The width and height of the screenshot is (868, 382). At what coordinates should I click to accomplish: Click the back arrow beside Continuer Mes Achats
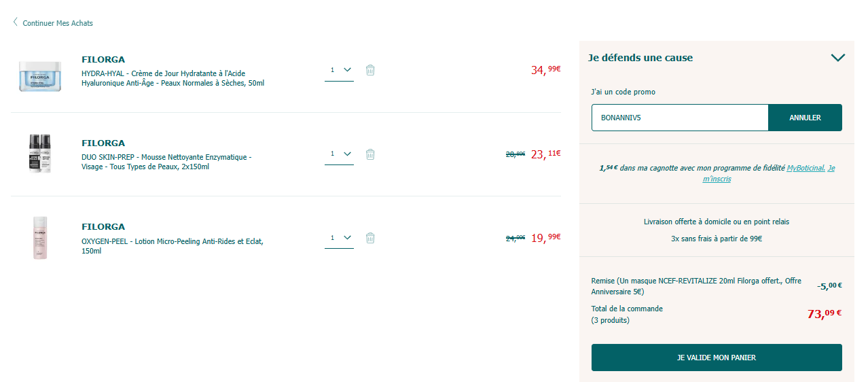[x=16, y=22]
